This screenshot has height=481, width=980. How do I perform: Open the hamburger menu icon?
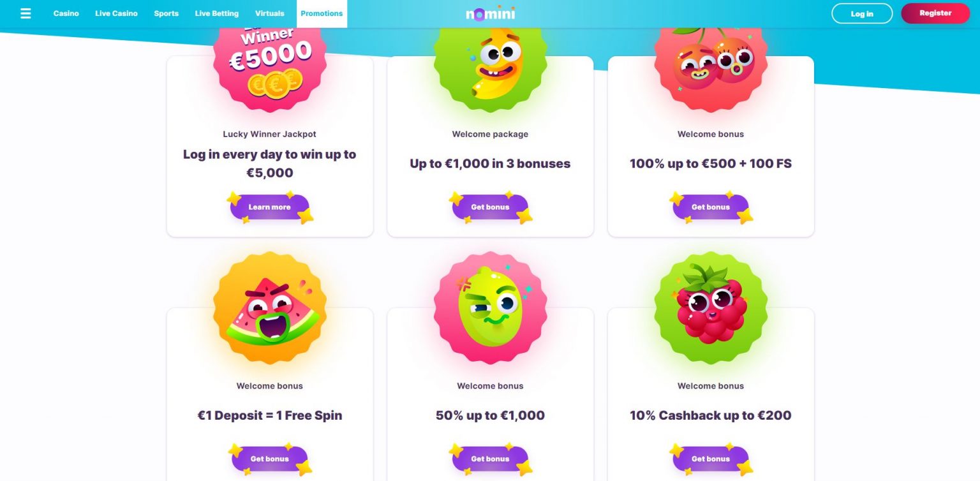click(x=26, y=13)
